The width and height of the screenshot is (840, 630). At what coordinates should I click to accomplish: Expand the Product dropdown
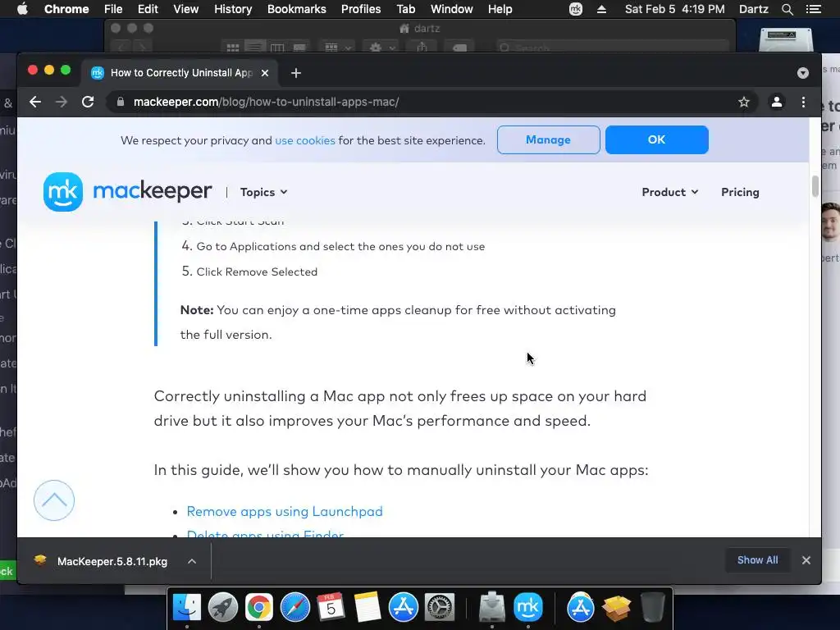[x=669, y=192]
